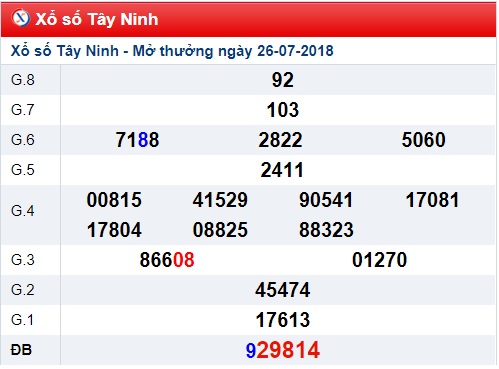Viewport: 499px width, 369px height.
Task: Select the G.1 number 17613
Action: (x=283, y=320)
